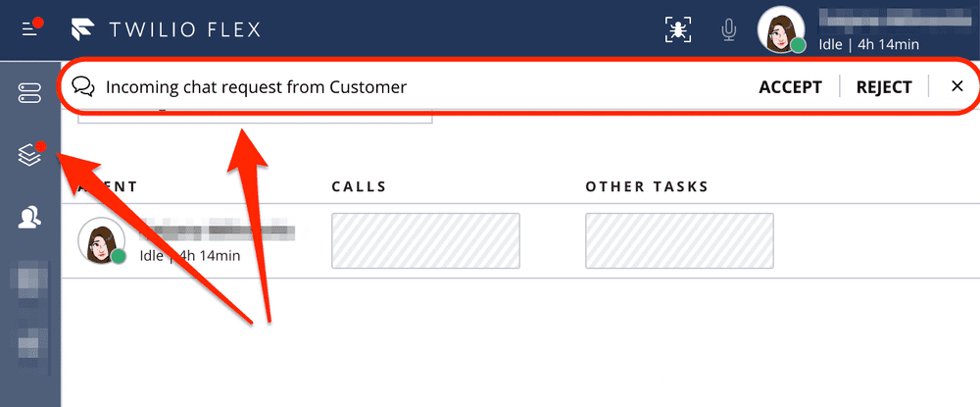Click the chat bubble icon in notification
The width and height of the screenshot is (980, 407).
pyautogui.click(x=83, y=86)
